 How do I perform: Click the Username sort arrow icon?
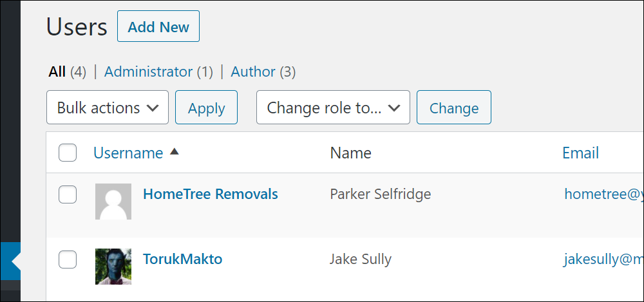pos(175,151)
